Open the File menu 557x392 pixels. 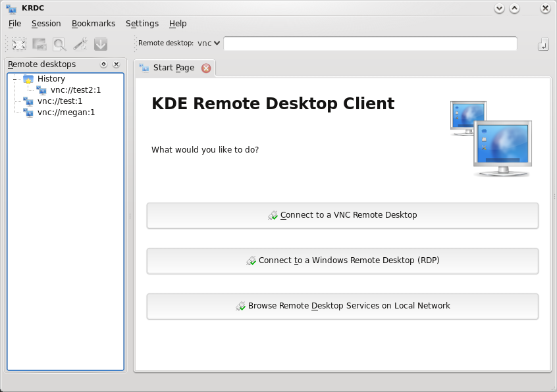[x=14, y=24]
